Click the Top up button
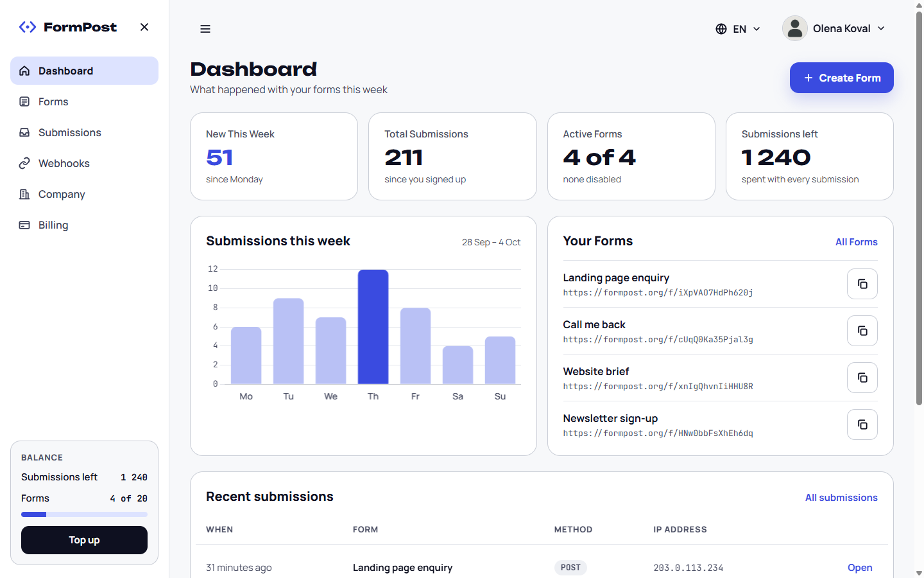 84,540
